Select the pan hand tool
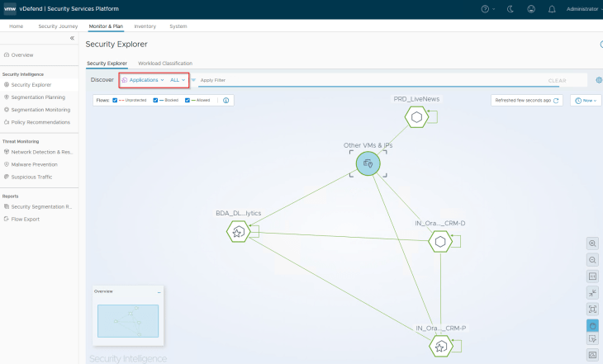This screenshot has height=364, width=603. click(x=592, y=324)
